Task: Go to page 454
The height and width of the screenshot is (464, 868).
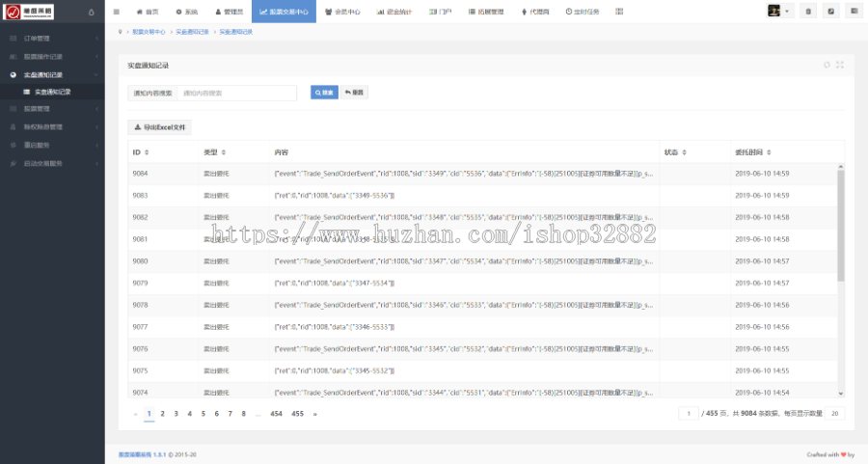Action: click(x=276, y=414)
